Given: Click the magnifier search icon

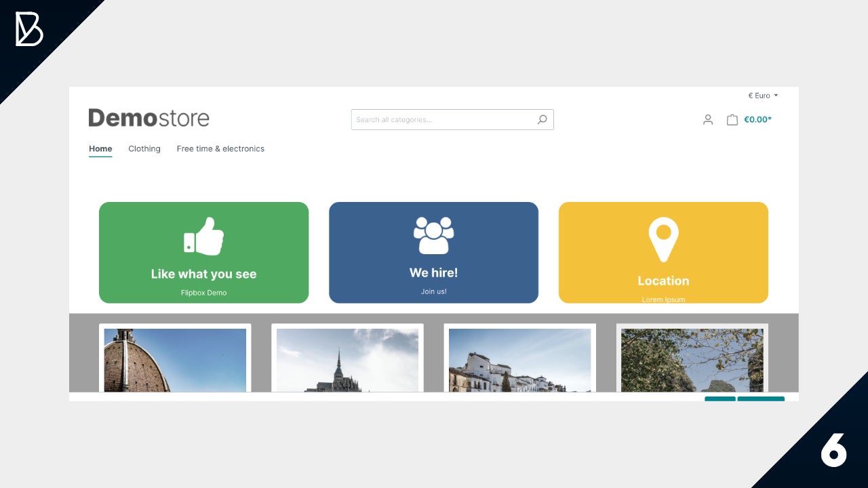Looking at the screenshot, I should pyautogui.click(x=542, y=120).
